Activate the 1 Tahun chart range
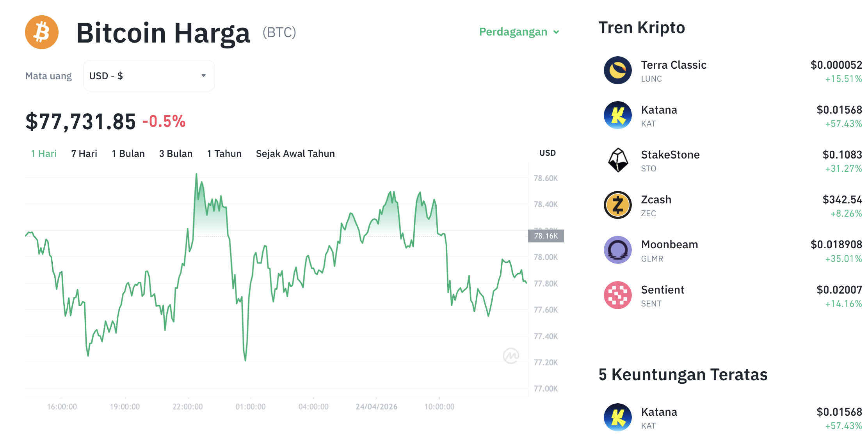The image size is (868, 438). (x=224, y=153)
